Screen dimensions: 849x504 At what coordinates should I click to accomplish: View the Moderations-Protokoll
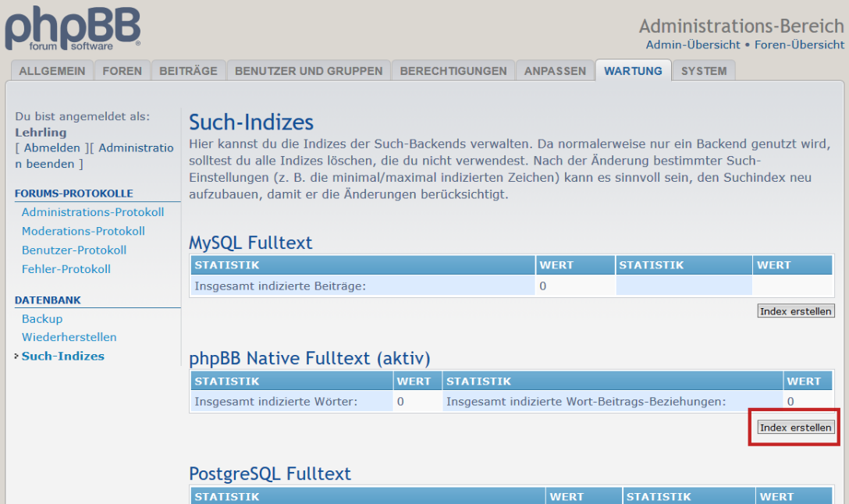coord(83,231)
